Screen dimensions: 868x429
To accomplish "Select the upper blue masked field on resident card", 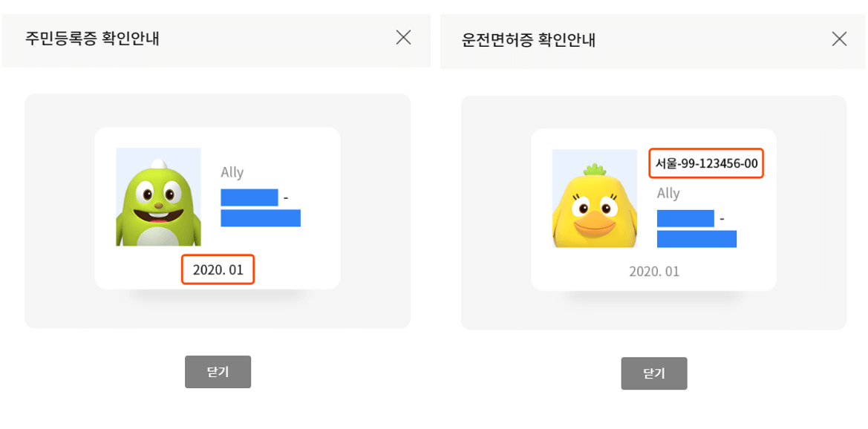I will (249, 196).
